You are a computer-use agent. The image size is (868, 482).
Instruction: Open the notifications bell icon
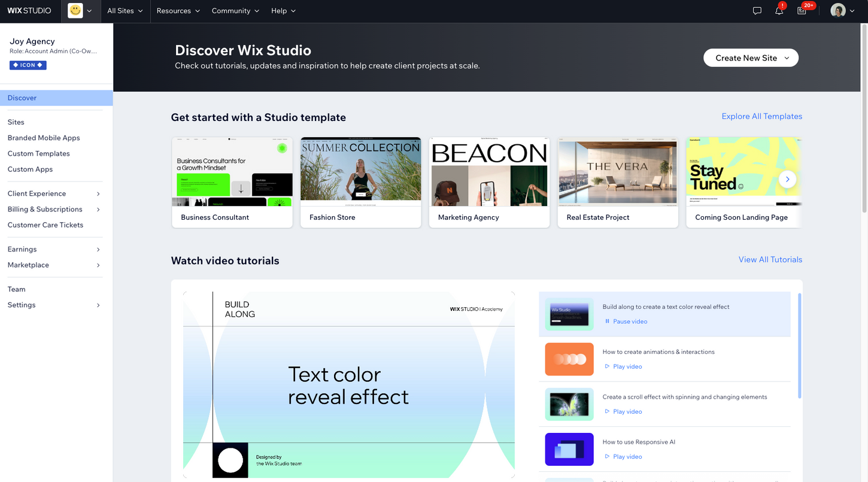point(779,11)
